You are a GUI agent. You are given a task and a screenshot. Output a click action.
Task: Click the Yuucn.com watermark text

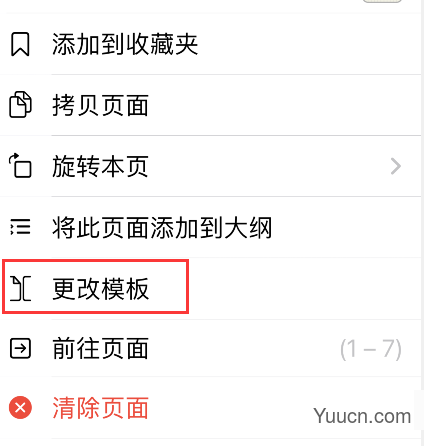click(x=362, y=416)
